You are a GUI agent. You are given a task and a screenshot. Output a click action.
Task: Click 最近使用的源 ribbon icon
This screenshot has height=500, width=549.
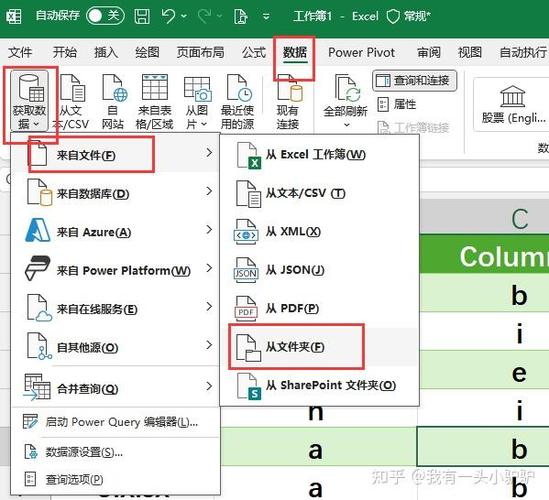pos(237,102)
